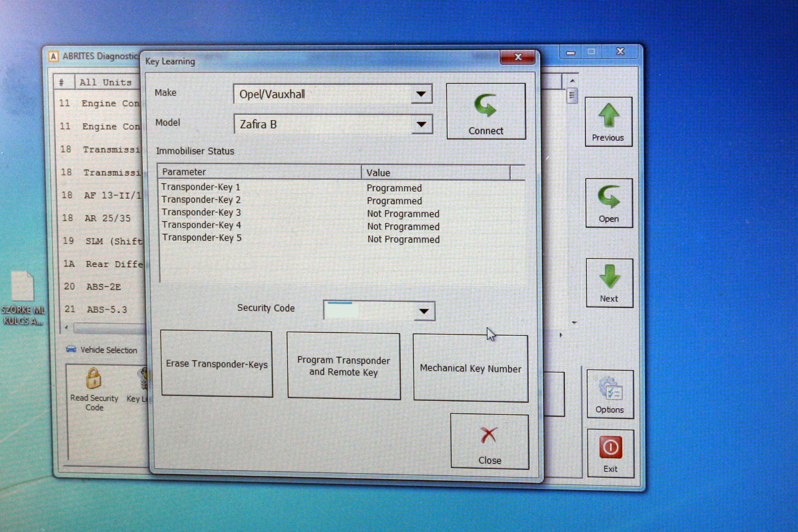Click the red Exit power button
The width and height of the screenshot is (798, 532).
tap(610, 453)
